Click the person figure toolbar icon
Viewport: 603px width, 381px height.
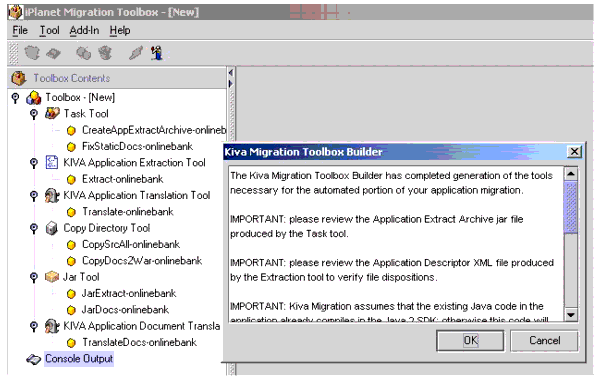coord(157,53)
